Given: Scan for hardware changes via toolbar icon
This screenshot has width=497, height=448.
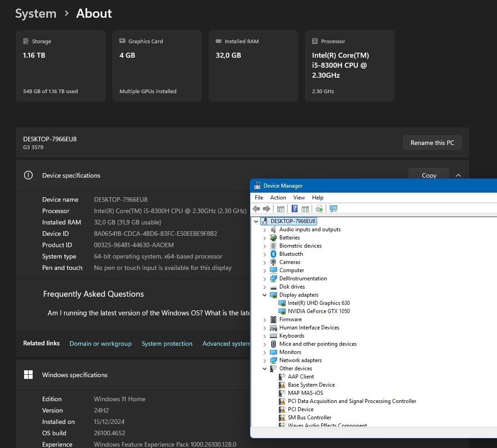Looking at the screenshot, I should (333, 209).
